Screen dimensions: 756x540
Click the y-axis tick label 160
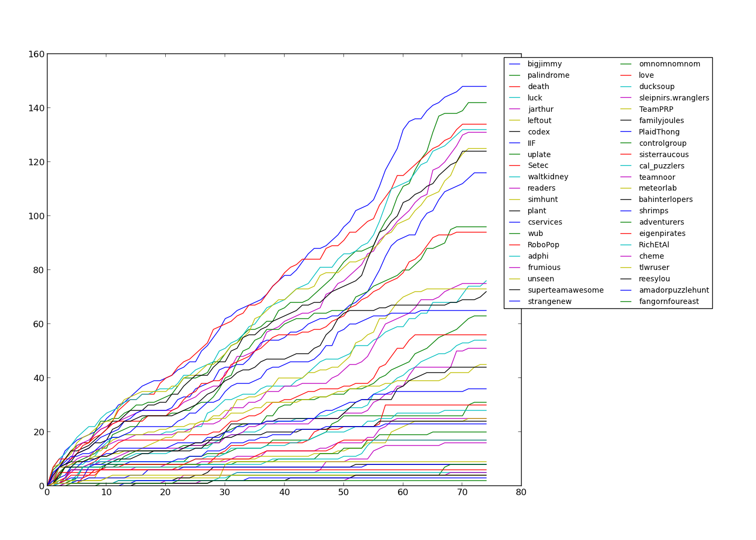(x=37, y=54)
